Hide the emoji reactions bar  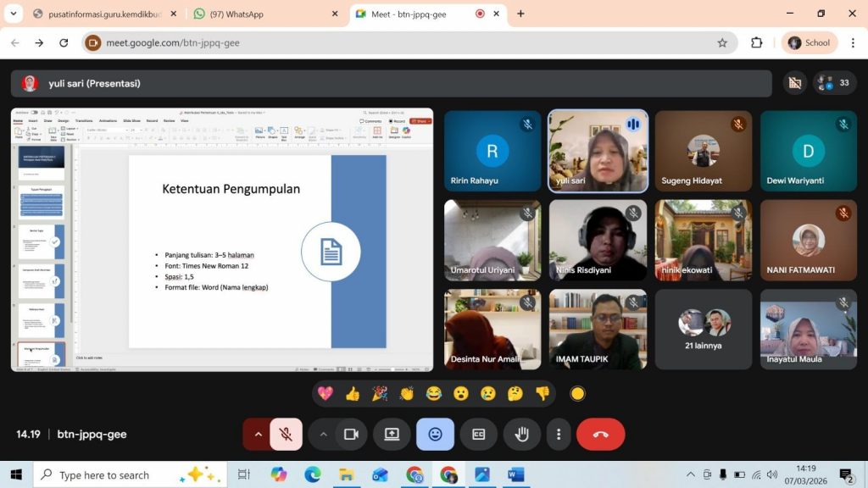pyautogui.click(x=435, y=434)
